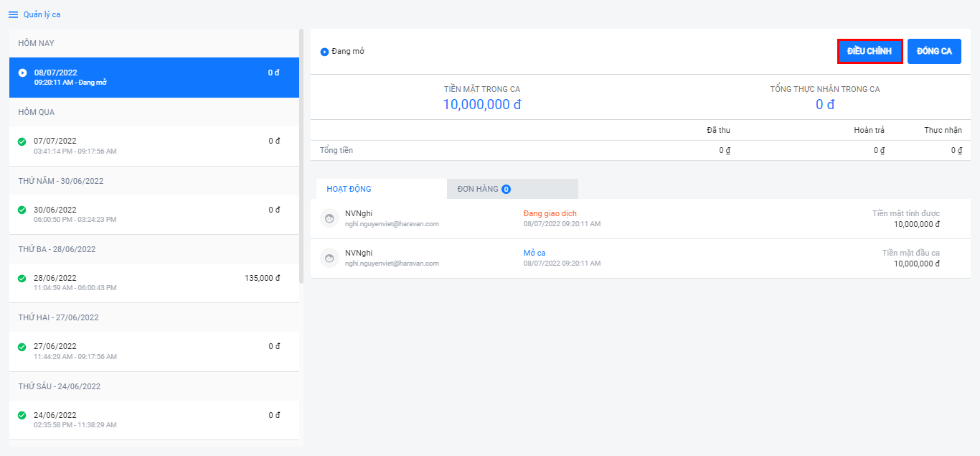Image resolution: width=980 pixels, height=456 pixels.
Task: Click the email in the Mở ca row
Action: coord(392,264)
